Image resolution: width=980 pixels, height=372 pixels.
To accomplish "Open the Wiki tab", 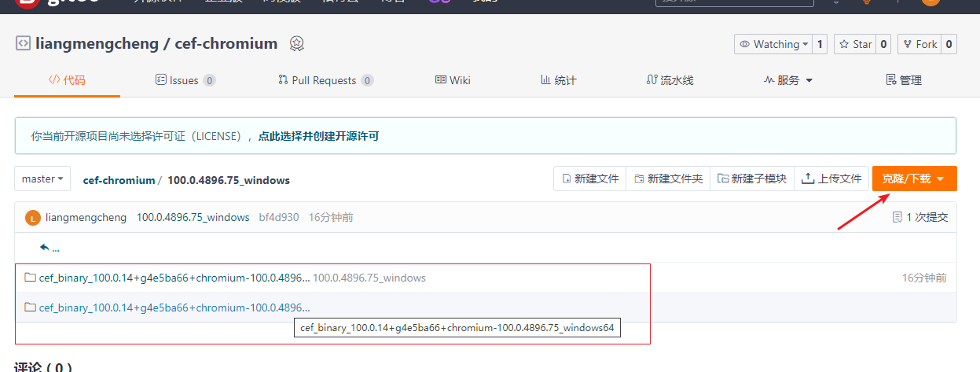I will tap(453, 80).
